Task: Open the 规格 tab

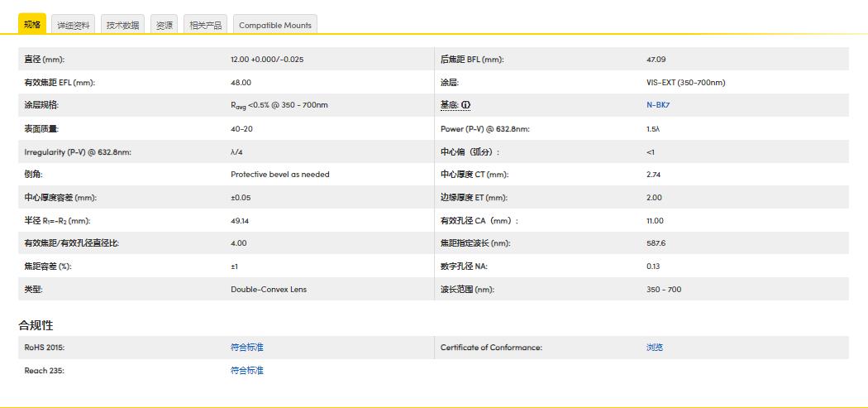Action: click(x=32, y=24)
